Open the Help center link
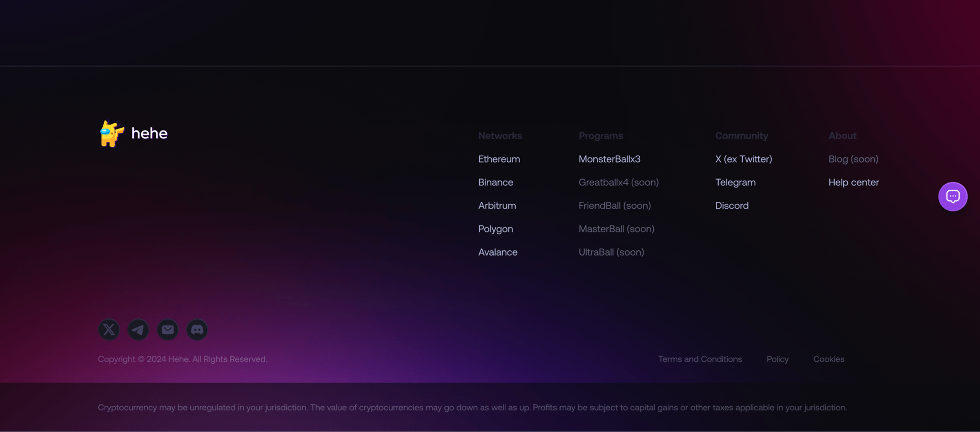 tap(854, 182)
